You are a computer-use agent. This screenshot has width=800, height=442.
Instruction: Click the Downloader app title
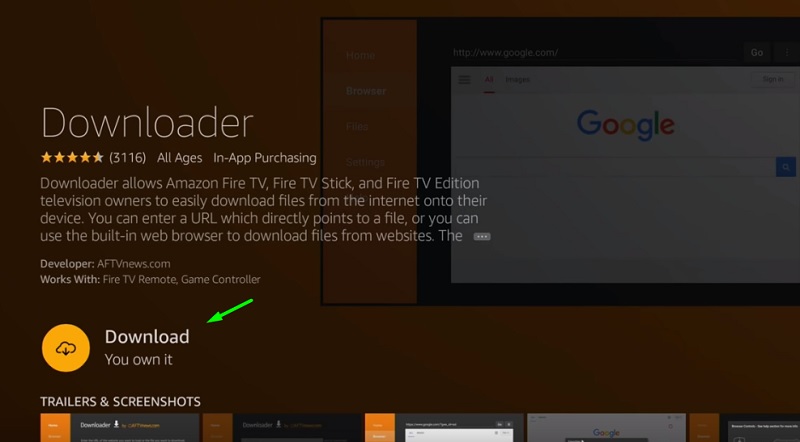147,122
